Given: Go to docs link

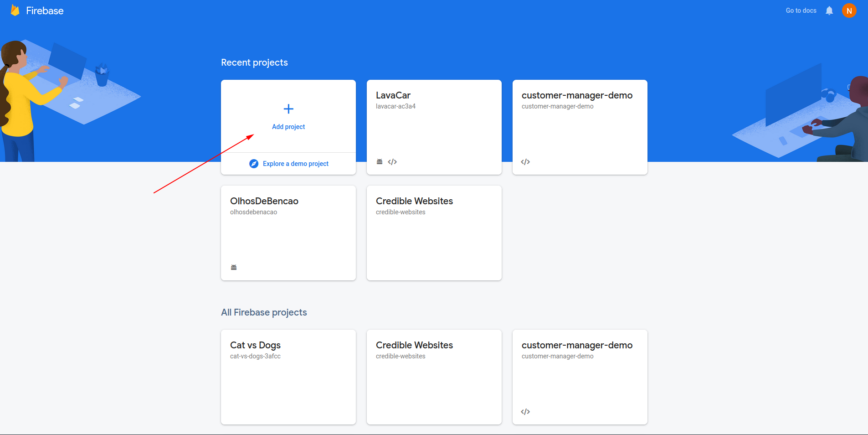Looking at the screenshot, I should 801,10.
